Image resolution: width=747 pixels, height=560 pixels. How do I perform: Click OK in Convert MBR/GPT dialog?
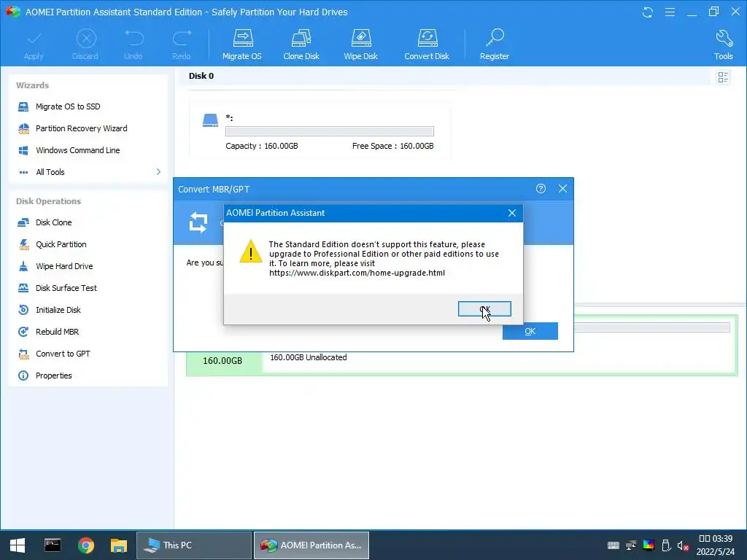(x=530, y=331)
